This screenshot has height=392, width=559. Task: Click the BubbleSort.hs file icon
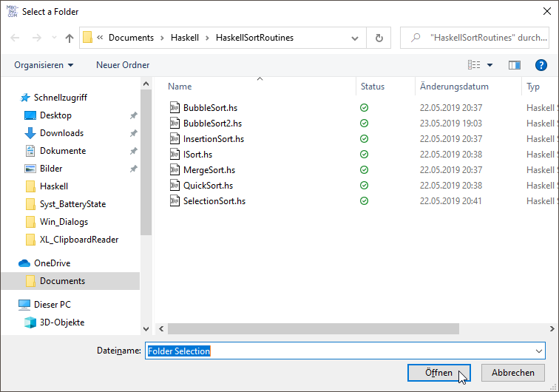[x=175, y=107]
